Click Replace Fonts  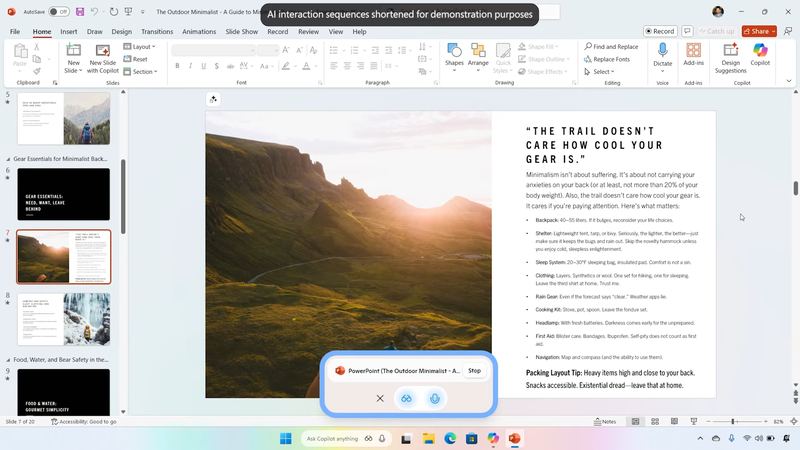click(607, 59)
